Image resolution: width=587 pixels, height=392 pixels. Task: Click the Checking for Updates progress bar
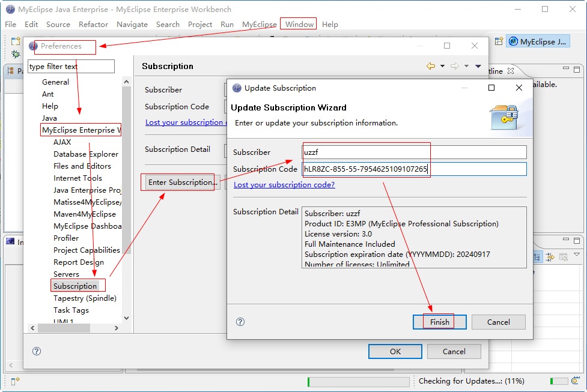pyautogui.click(x=359, y=381)
